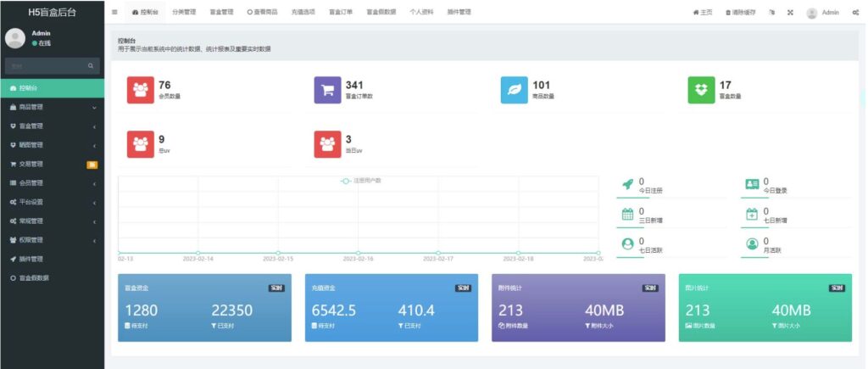Expand the 盲盒管理 sidebar menu
Screen dimensions: 868x369
click(52, 126)
